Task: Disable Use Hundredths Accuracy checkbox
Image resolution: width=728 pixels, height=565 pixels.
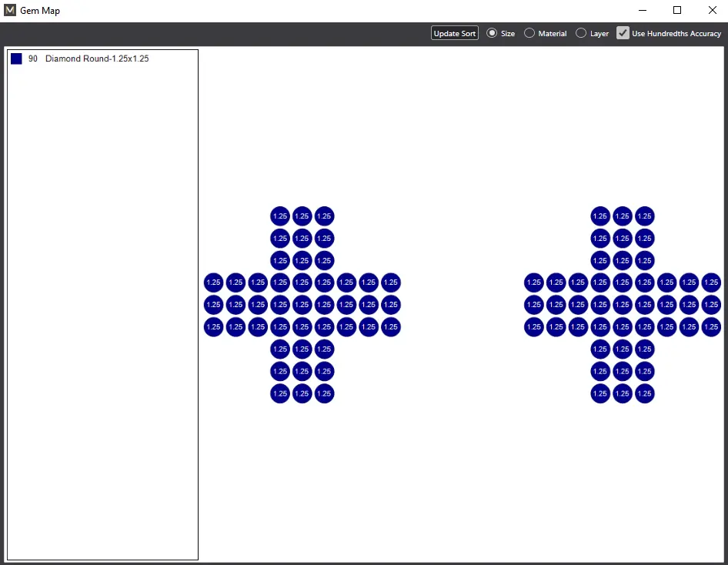Action: pyautogui.click(x=623, y=33)
